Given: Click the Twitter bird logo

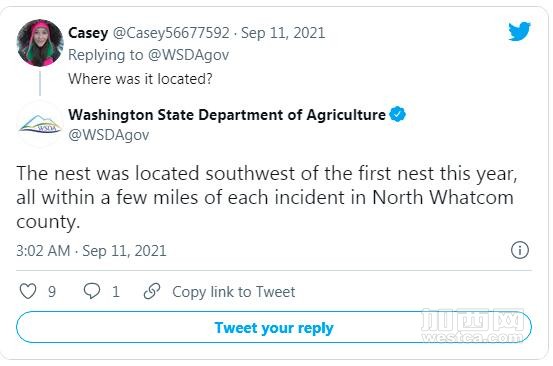Looking at the screenshot, I should pyautogui.click(x=519, y=31).
